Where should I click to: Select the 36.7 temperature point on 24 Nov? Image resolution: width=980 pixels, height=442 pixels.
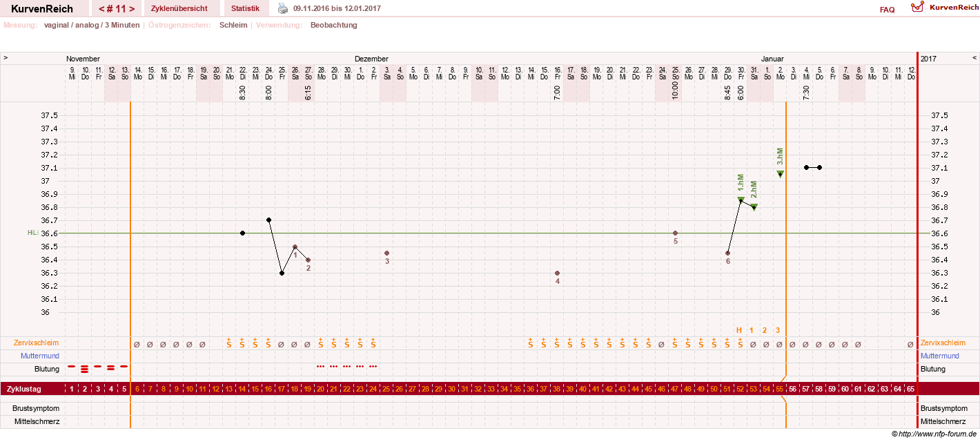268,220
